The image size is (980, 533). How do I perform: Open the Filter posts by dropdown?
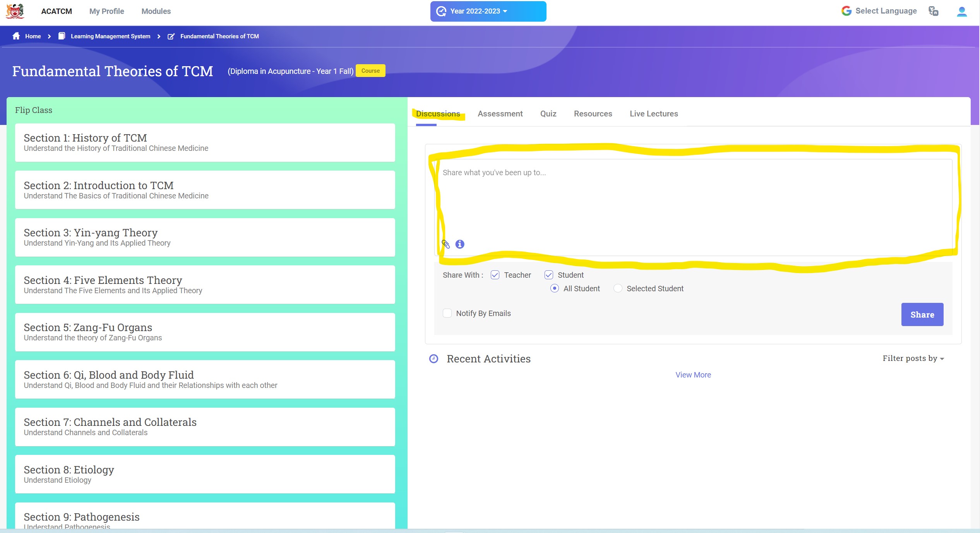(913, 359)
